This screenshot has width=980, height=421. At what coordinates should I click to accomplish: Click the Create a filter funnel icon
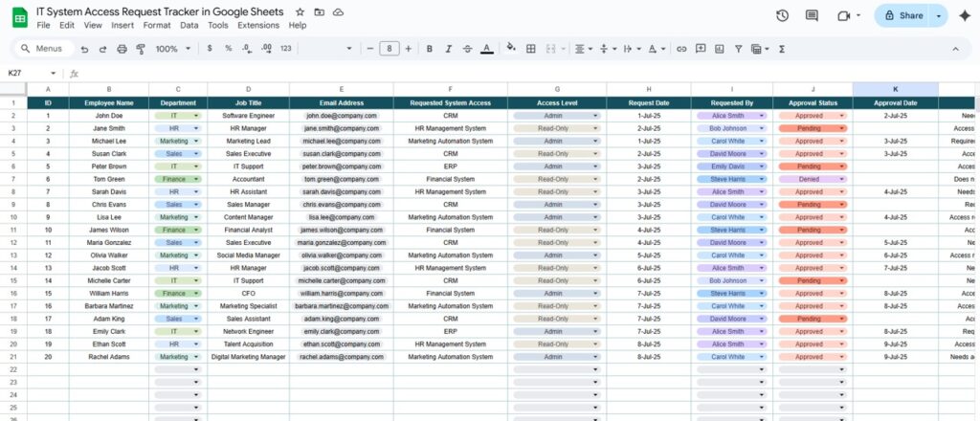(x=738, y=49)
